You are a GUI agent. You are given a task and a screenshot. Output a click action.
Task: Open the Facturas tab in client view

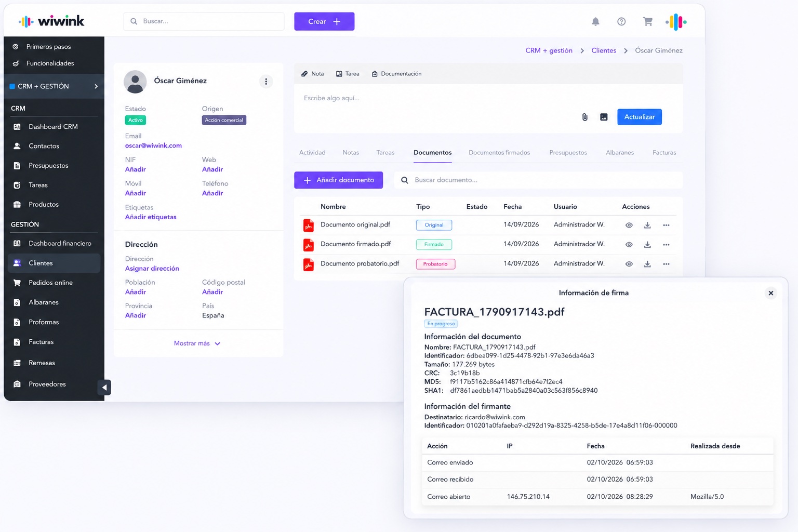[664, 153]
